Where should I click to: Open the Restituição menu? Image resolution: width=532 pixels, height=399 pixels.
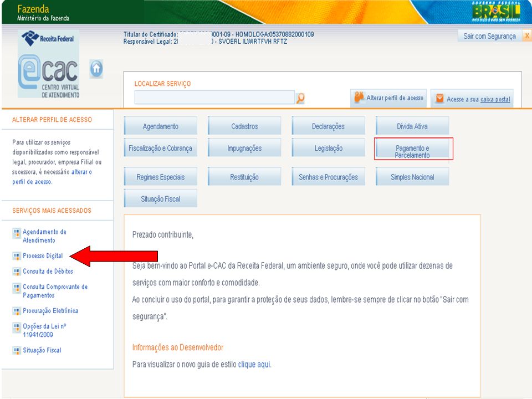point(244,177)
